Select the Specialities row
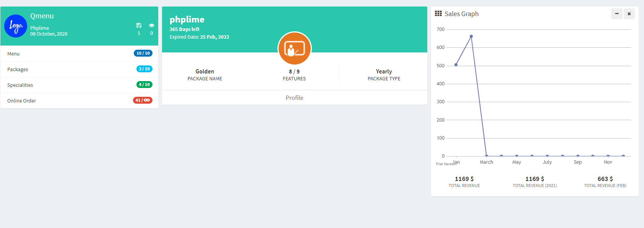Viewport: 644px width, 228px height. 79,85
